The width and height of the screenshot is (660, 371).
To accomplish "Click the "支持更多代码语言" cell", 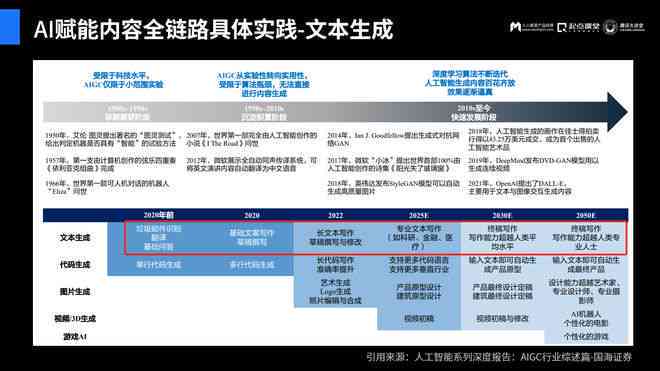I will click(x=419, y=264).
